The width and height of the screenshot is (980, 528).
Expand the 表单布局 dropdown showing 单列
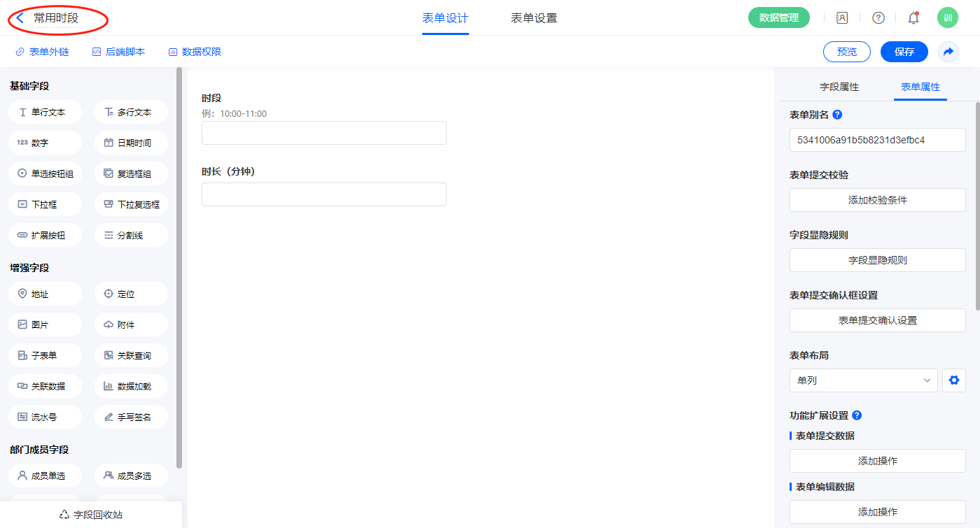point(863,380)
